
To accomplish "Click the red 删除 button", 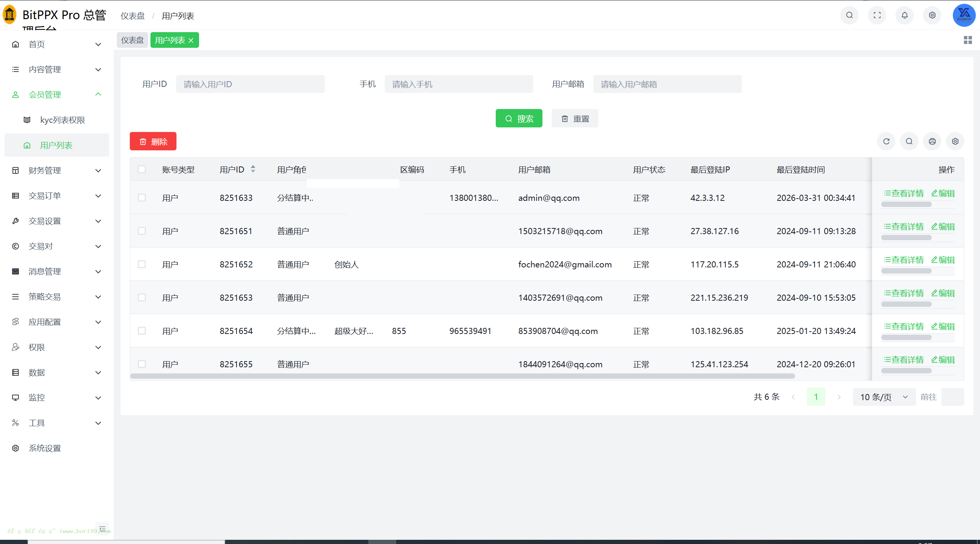I will (x=153, y=142).
